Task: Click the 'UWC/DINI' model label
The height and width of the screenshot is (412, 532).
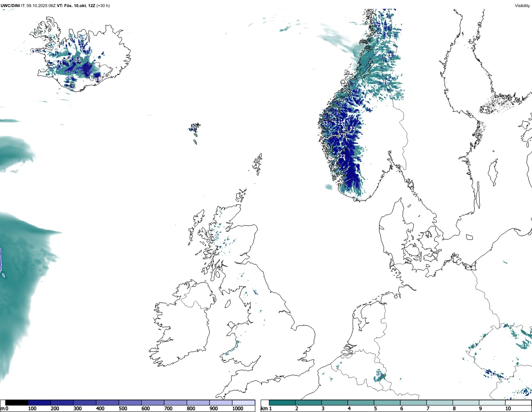Action: click(10, 6)
